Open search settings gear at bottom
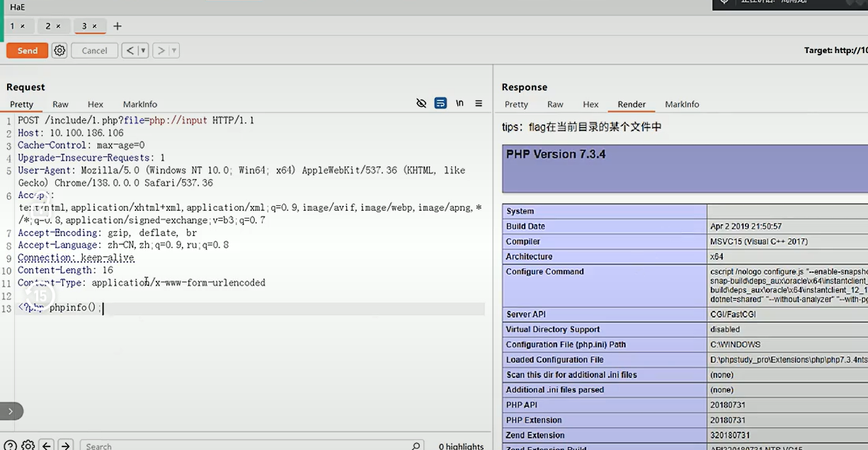The height and width of the screenshot is (450, 868). coord(28,446)
